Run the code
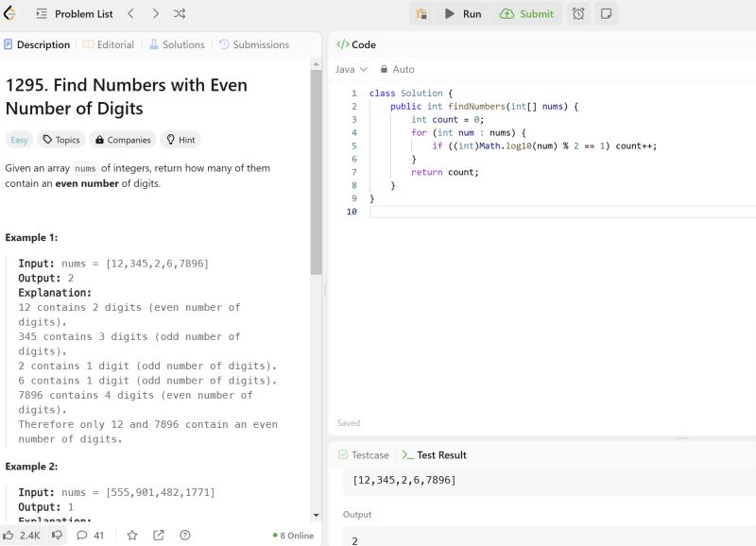Viewport: 756px width, 546px height. (x=463, y=14)
